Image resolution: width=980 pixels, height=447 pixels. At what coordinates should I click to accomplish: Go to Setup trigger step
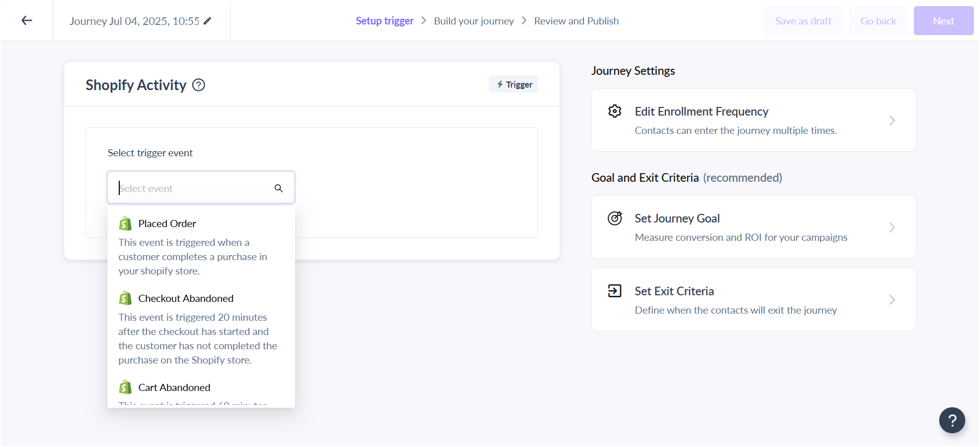(x=385, y=21)
